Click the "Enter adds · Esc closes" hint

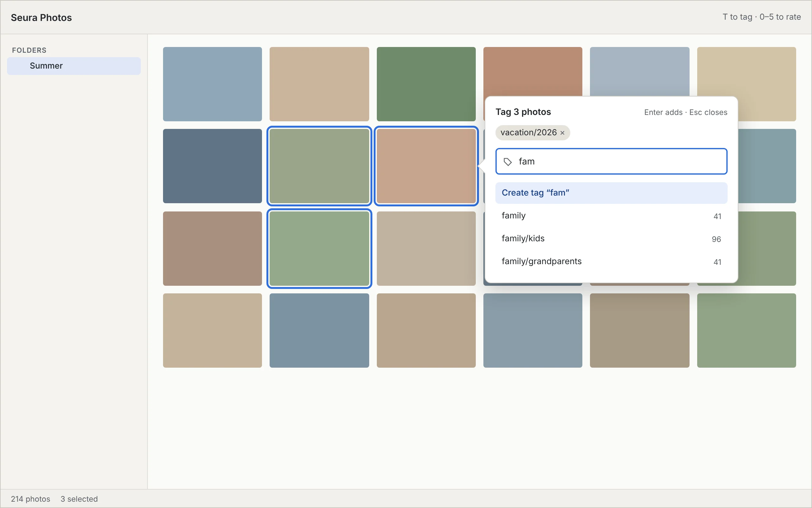pyautogui.click(x=685, y=112)
